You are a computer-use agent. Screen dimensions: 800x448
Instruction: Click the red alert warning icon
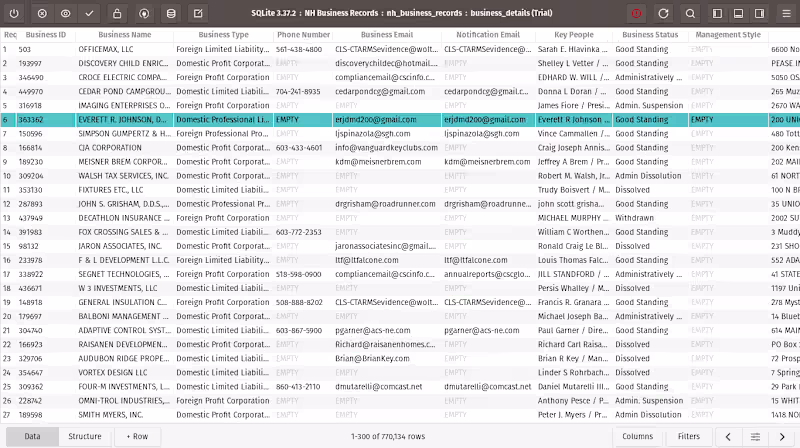click(x=636, y=14)
